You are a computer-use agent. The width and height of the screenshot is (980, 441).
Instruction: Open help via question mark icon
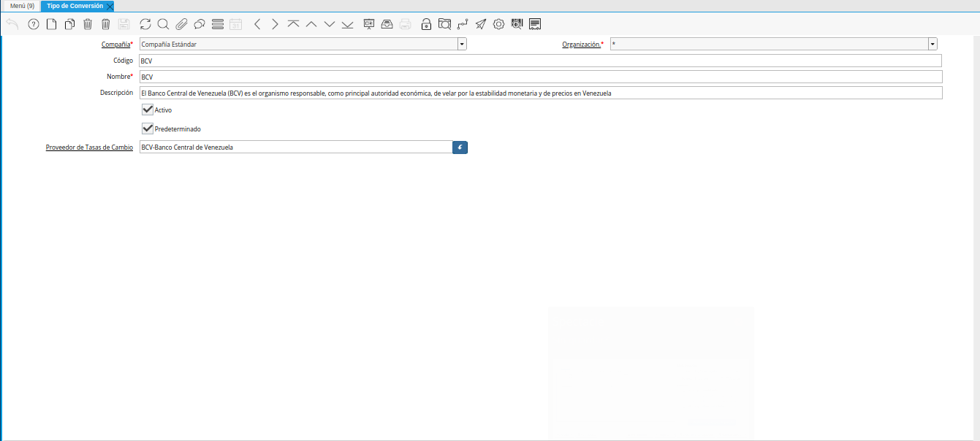34,24
